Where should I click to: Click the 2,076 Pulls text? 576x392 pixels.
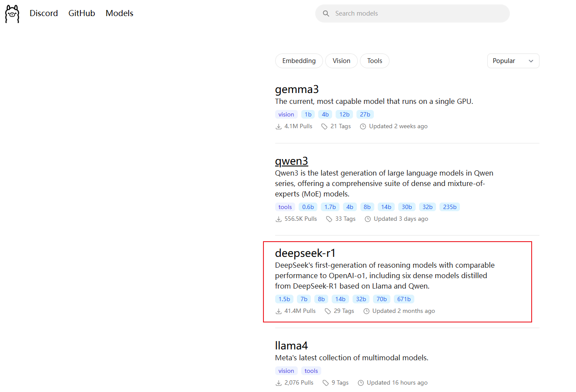coord(299,383)
